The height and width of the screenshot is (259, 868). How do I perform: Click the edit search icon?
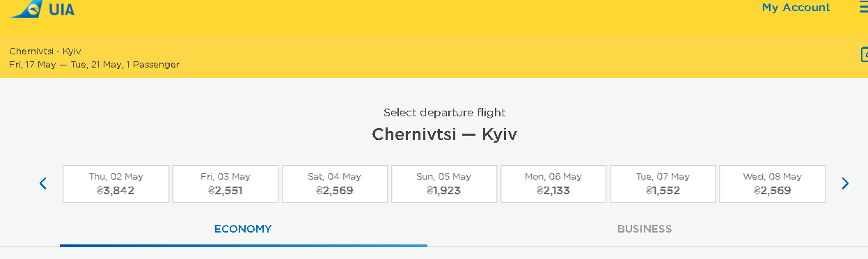(x=864, y=54)
